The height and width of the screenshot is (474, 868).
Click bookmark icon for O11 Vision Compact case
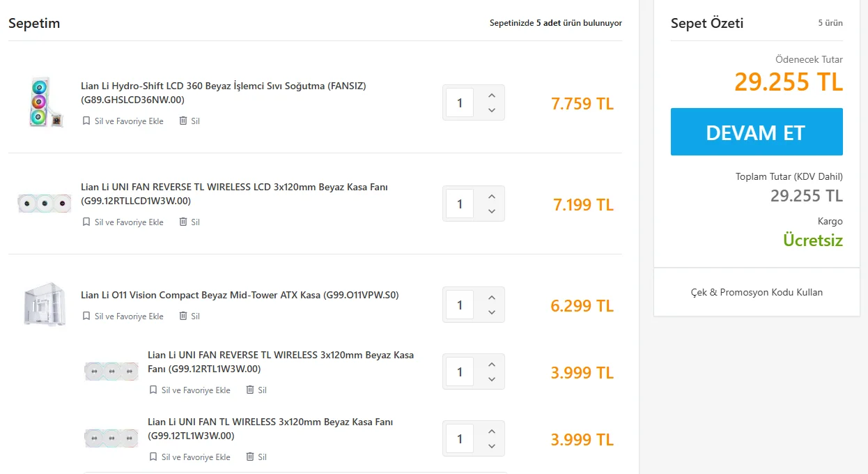(x=86, y=316)
